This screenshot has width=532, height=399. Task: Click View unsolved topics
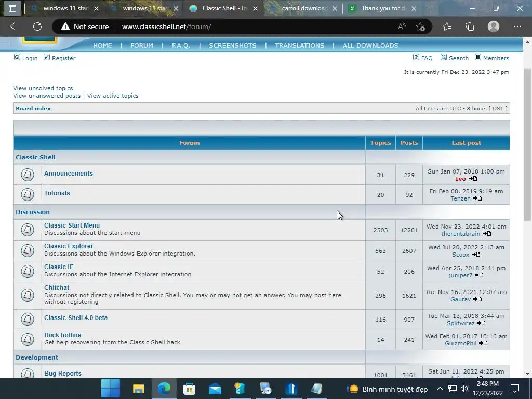point(43,88)
